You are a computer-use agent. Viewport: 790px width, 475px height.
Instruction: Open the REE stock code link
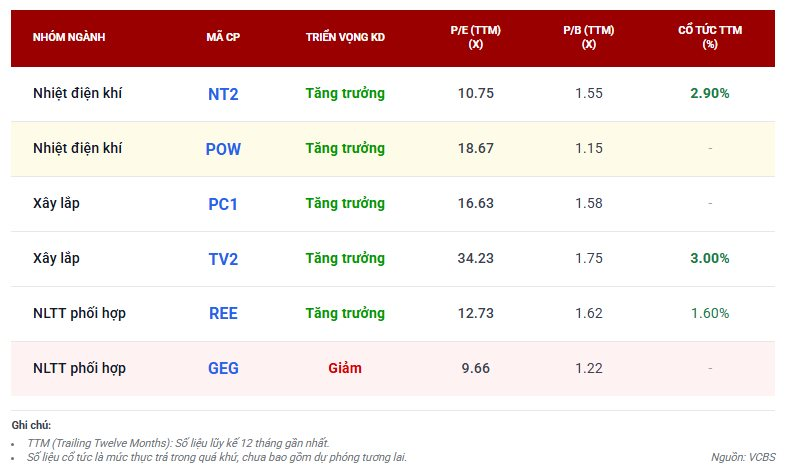[x=223, y=313]
